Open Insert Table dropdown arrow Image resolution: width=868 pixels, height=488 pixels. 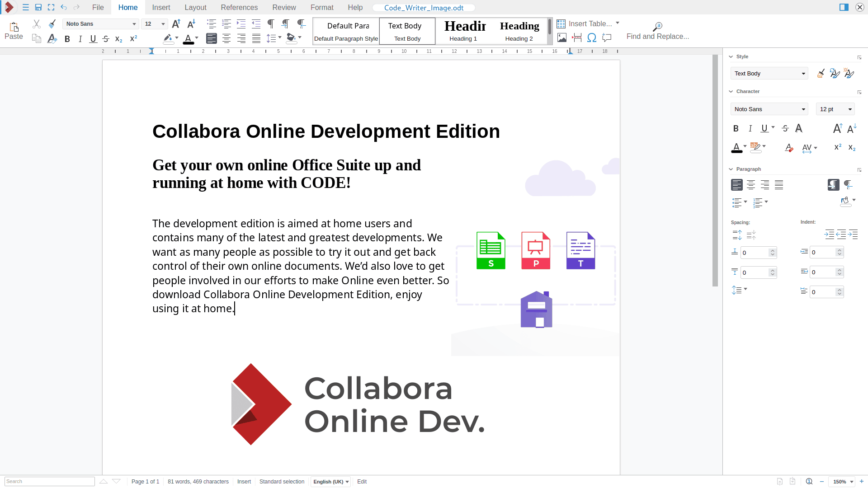click(x=618, y=23)
